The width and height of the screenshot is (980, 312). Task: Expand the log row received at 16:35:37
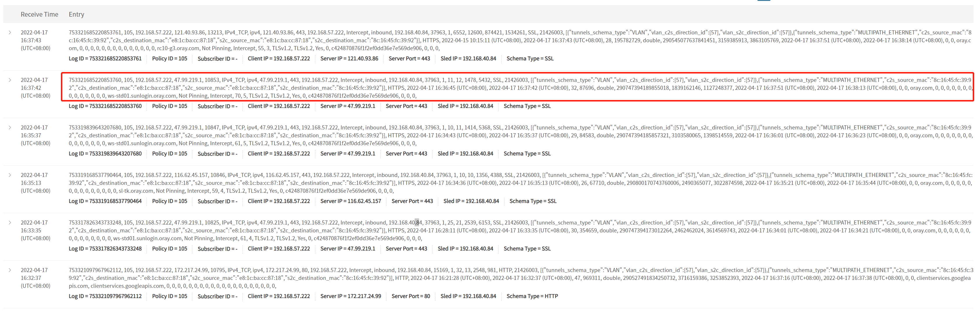tap(10, 128)
